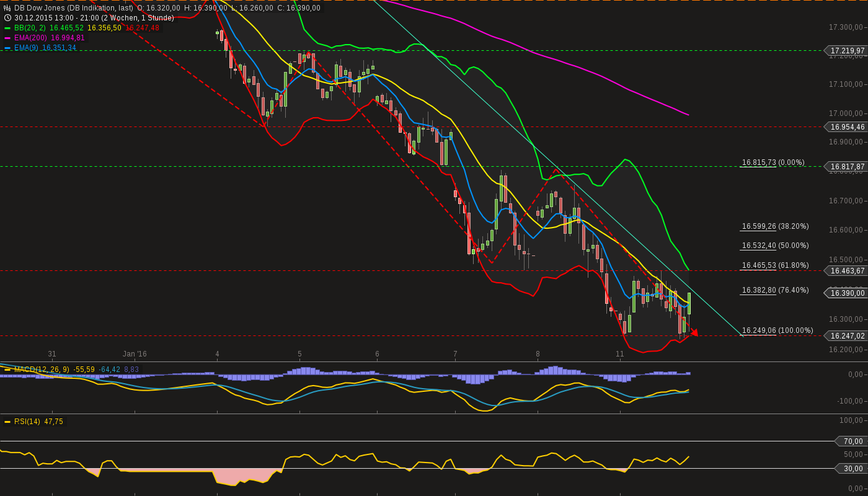Click the 16.817,87 price level marker
This screenshot has width=868, height=496.
(844, 166)
